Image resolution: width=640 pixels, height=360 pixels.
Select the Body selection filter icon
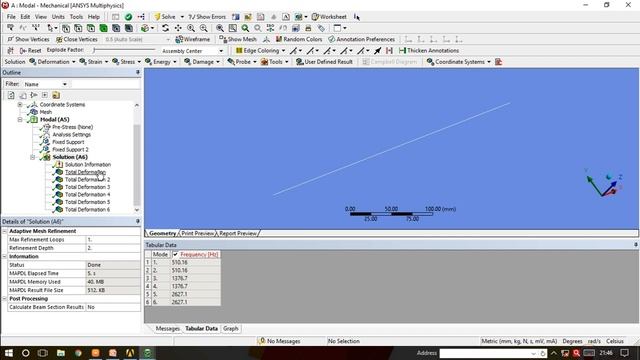point(103,28)
